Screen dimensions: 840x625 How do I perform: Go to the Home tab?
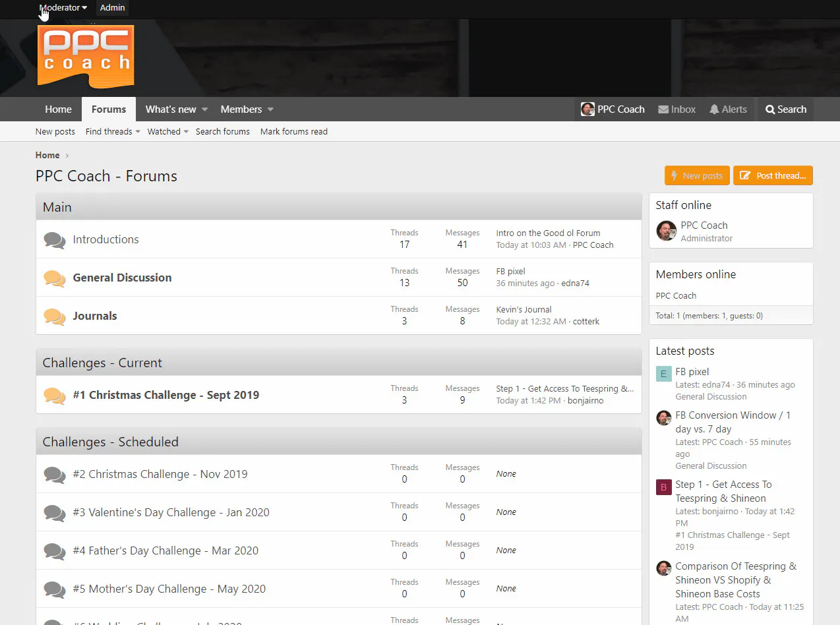tap(58, 109)
